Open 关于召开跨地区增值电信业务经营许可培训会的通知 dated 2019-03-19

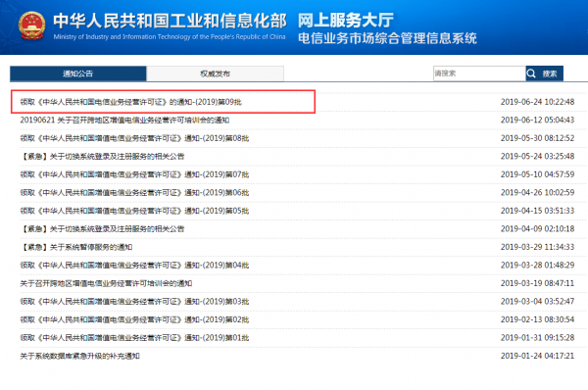click(x=106, y=283)
